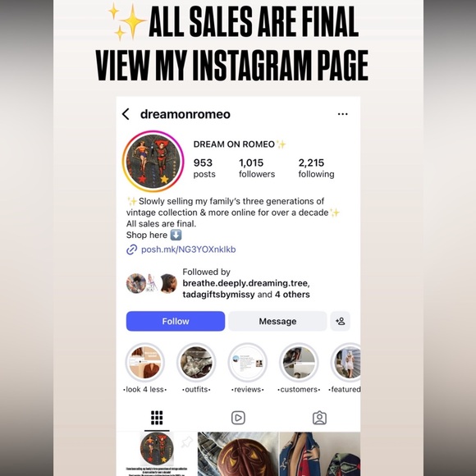The image size is (476, 476).
Task: Tap the back arrow beside dreamonromeo
Action: click(x=126, y=114)
